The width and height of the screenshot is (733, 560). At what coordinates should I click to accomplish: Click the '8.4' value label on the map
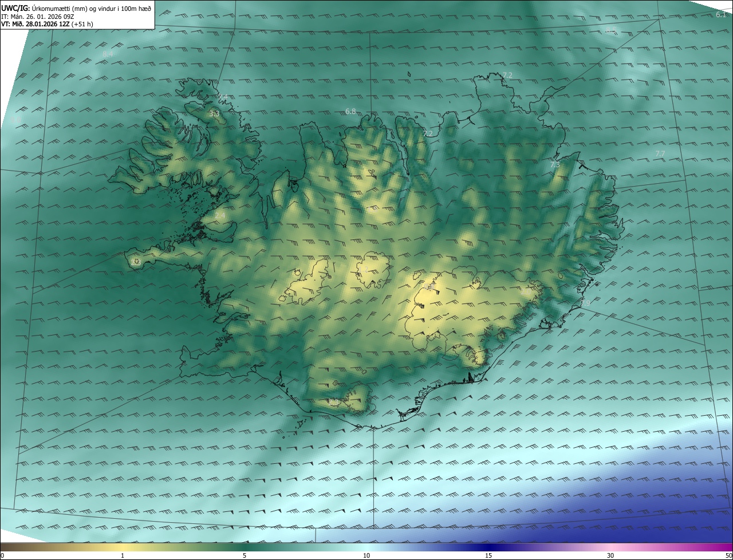click(x=108, y=54)
